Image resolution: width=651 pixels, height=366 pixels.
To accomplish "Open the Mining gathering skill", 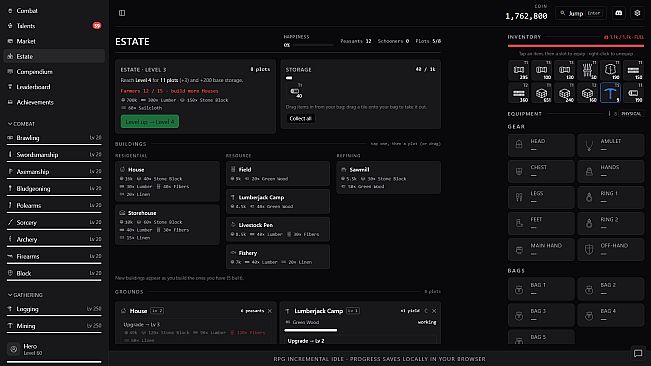I will click(54, 327).
